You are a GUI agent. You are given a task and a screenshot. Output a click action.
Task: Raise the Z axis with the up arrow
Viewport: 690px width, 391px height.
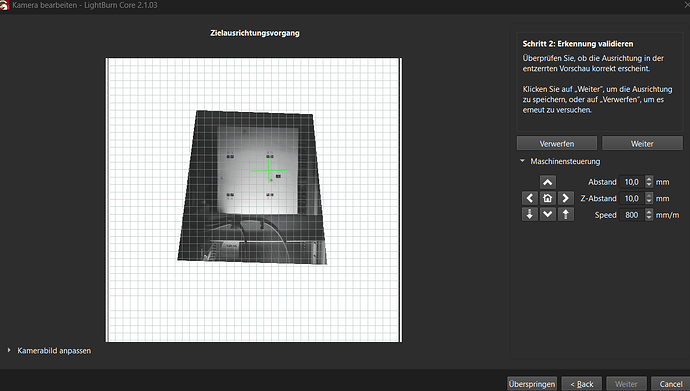click(x=565, y=214)
